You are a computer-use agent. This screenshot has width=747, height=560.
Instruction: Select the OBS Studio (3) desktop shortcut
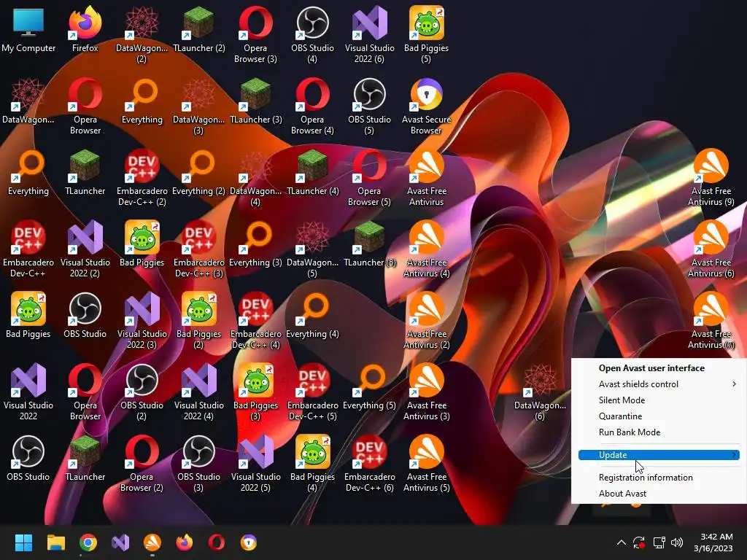click(x=198, y=464)
